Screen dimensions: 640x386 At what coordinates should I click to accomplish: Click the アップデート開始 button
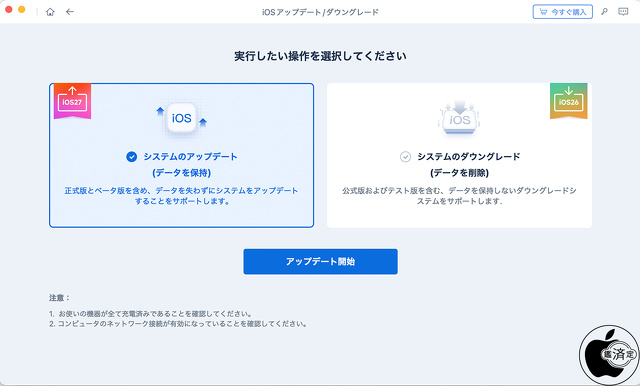[320, 262]
